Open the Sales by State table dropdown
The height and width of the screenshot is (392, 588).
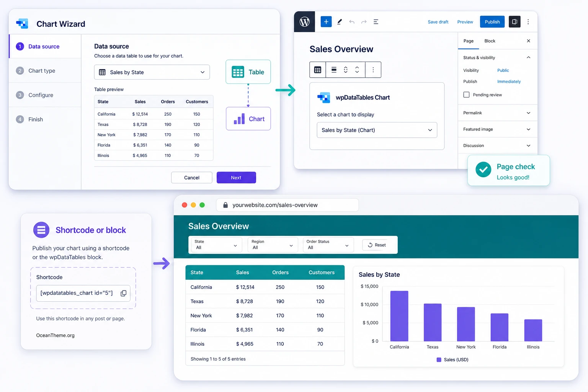coord(152,72)
